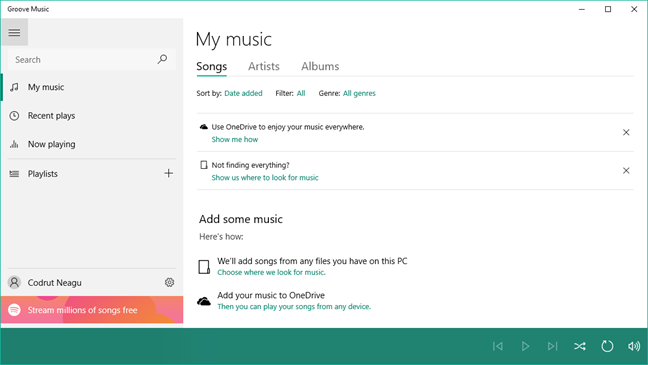Viewport: 648px width, 365px height.
Task: Switch to the Artists tab
Action: click(x=264, y=67)
